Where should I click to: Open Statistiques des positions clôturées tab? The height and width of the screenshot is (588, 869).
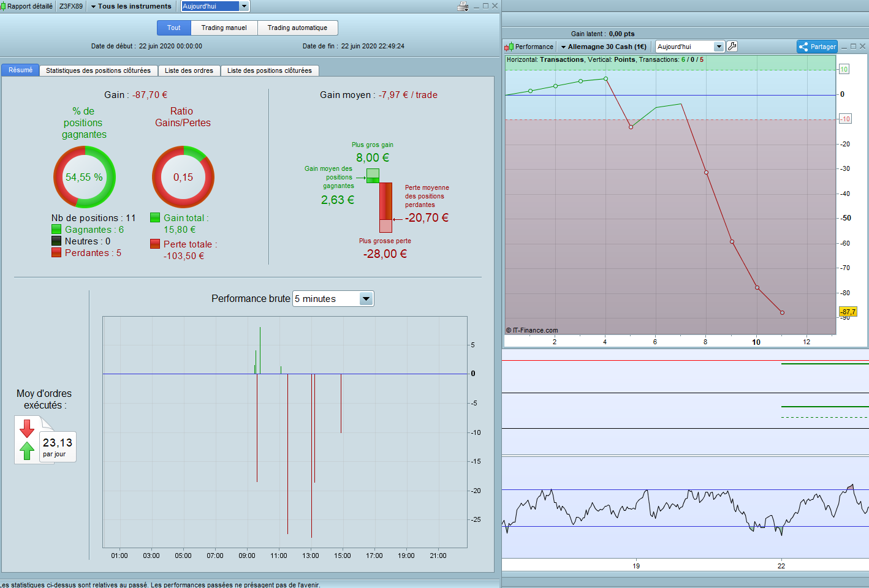[x=98, y=70]
